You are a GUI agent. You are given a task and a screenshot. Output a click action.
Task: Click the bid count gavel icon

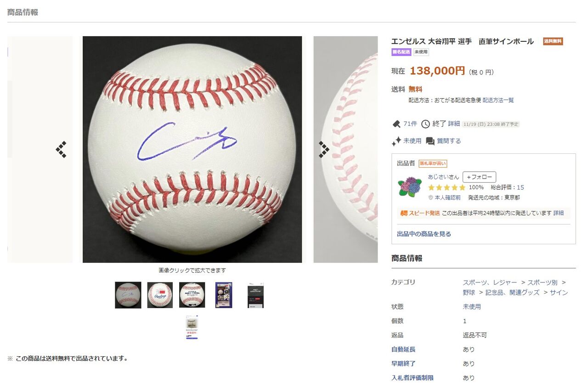(396, 124)
